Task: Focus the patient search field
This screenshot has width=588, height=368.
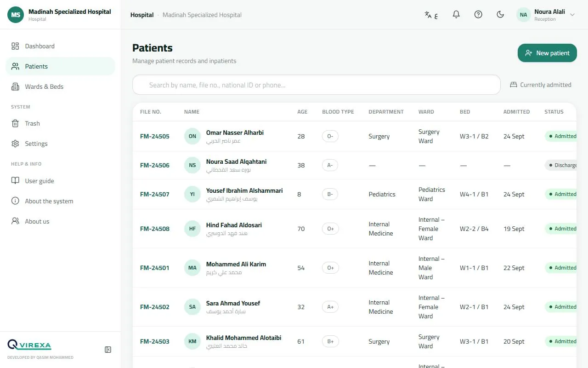Action: coord(317,85)
